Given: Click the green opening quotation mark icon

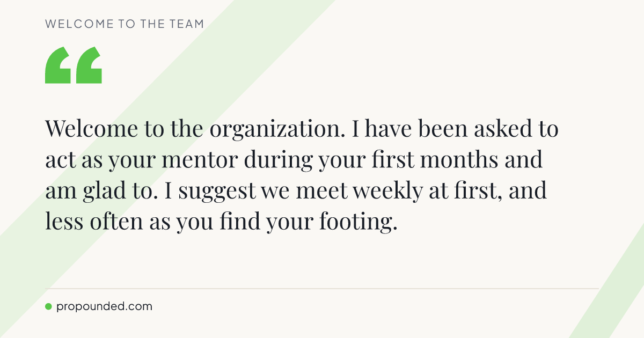Looking at the screenshot, I should (x=74, y=65).
